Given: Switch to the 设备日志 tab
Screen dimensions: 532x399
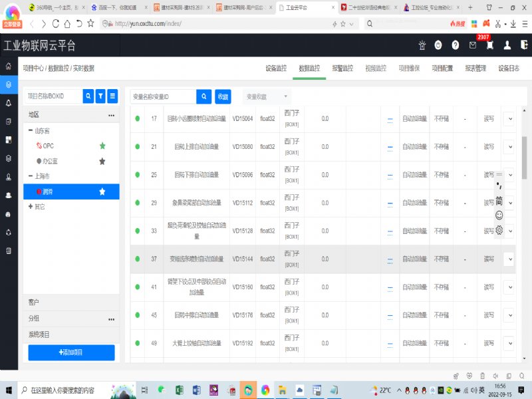Looking at the screenshot, I should click(x=509, y=68).
